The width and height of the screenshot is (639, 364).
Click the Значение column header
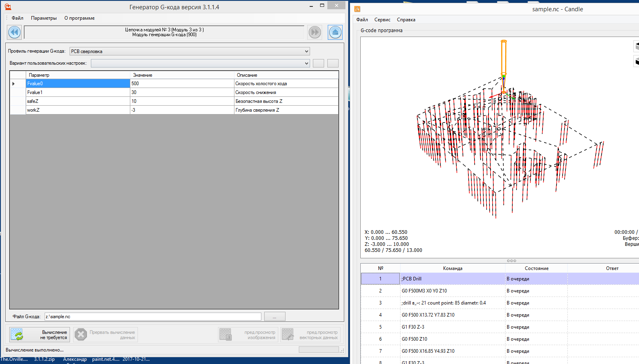[x=182, y=75]
